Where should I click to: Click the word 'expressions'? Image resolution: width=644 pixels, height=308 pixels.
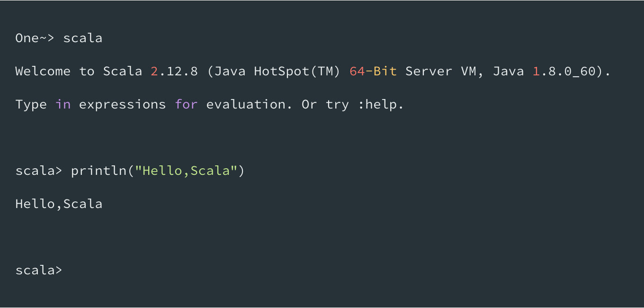pyautogui.click(x=123, y=105)
